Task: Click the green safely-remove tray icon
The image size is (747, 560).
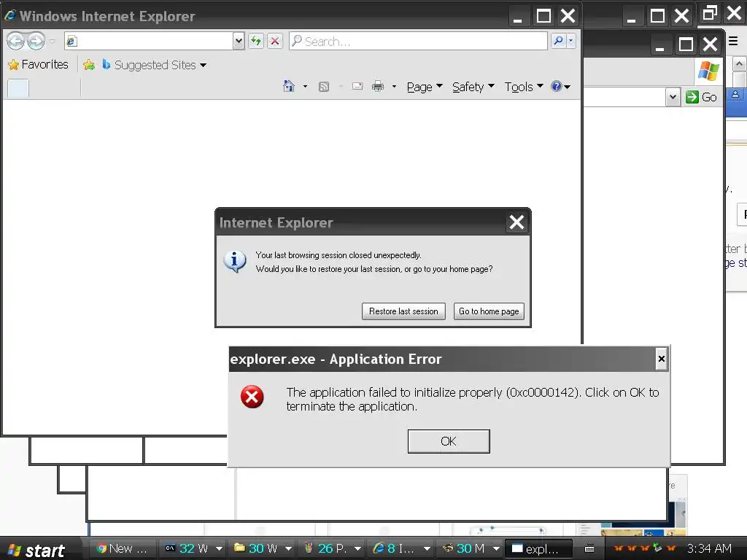Action: (658, 548)
